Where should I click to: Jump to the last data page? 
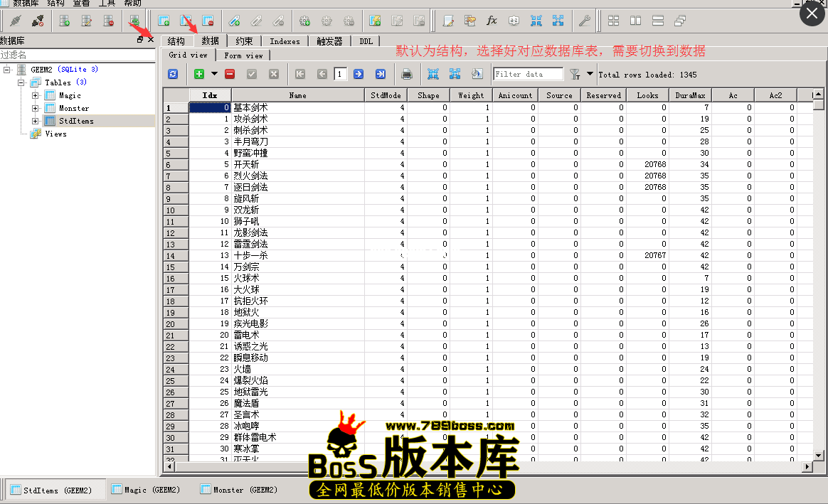coord(381,74)
